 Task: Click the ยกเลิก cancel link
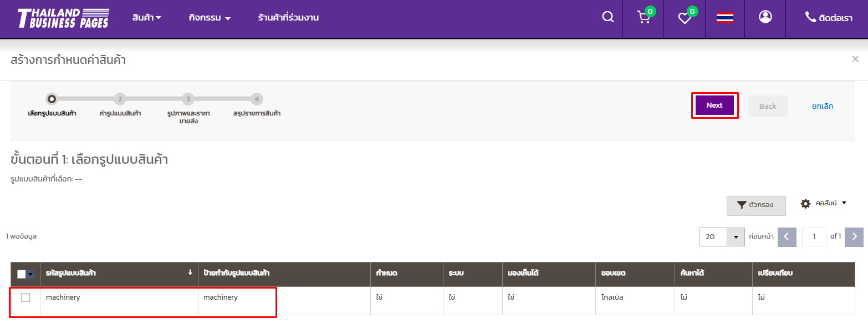(x=823, y=106)
